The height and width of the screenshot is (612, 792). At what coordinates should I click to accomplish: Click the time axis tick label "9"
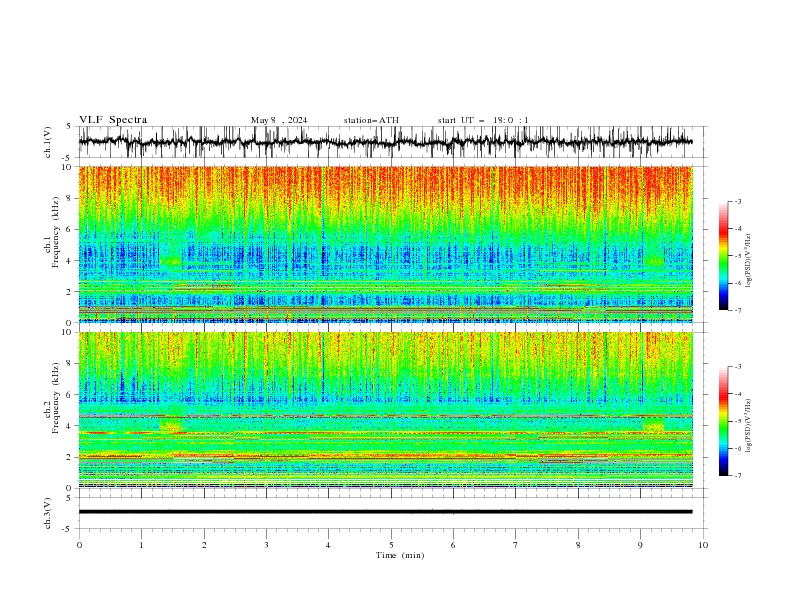pos(640,545)
